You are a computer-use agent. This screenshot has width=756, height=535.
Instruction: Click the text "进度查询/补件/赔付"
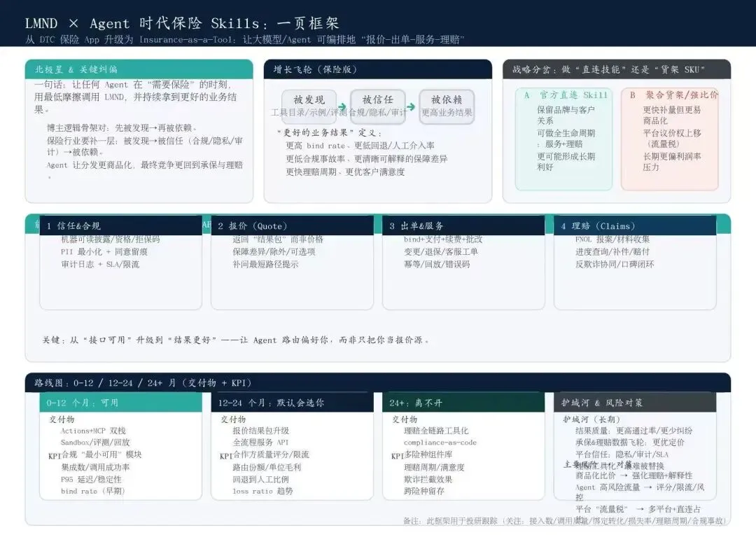pyautogui.click(x=612, y=251)
